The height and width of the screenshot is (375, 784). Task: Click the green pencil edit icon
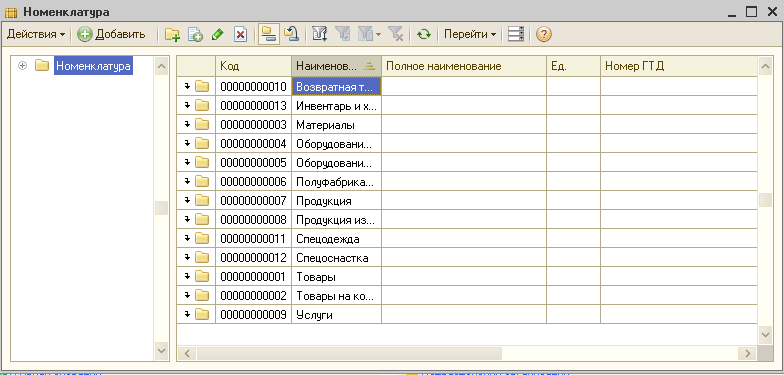(218, 34)
